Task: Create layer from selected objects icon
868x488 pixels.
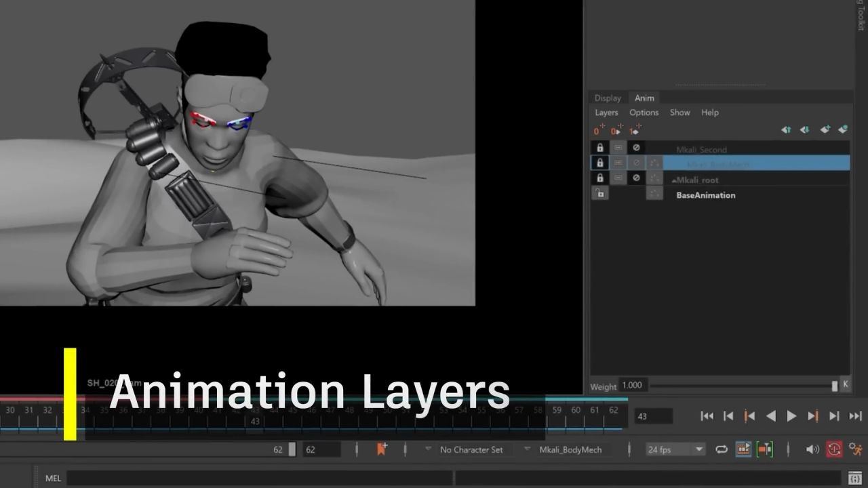Action: pyautogui.click(x=843, y=129)
